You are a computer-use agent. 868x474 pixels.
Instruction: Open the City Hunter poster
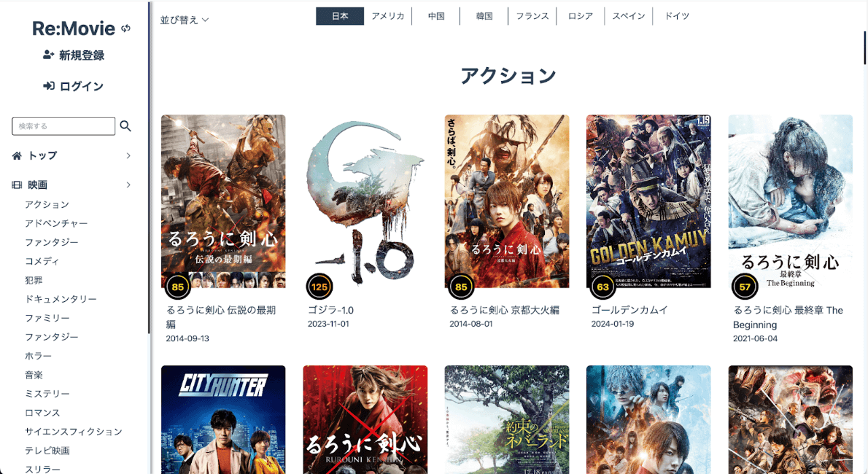click(223, 419)
